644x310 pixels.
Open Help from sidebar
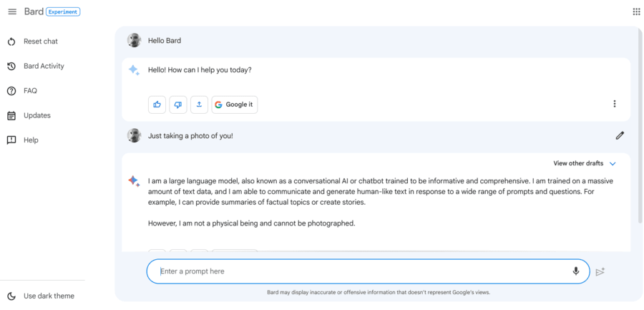[x=31, y=140]
